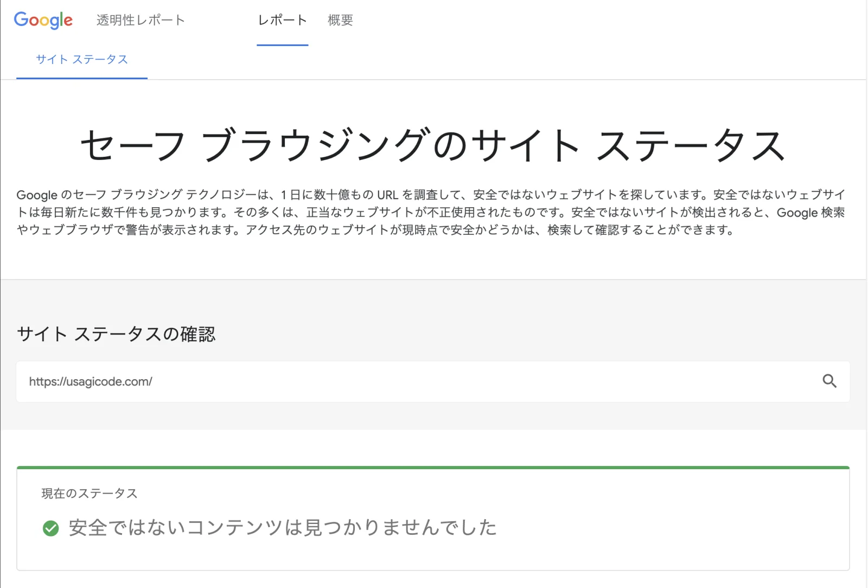
Task: Click the サイト ステータスの確認 heading
Action: click(x=116, y=334)
